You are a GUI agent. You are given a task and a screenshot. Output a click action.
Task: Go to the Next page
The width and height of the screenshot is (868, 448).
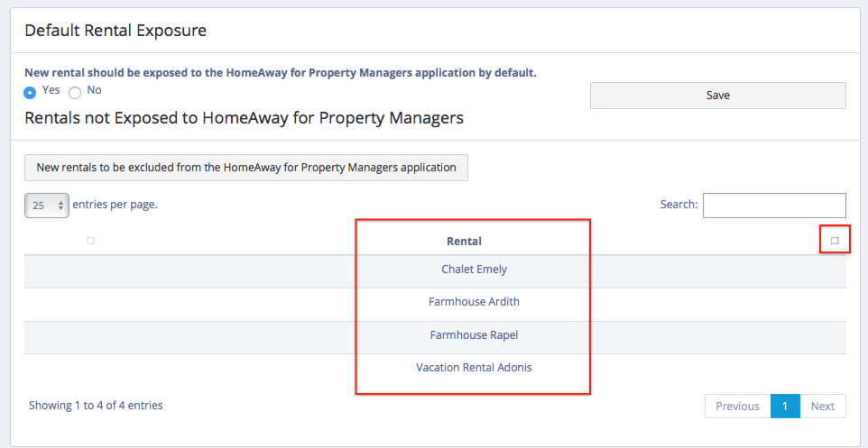[822, 407]
